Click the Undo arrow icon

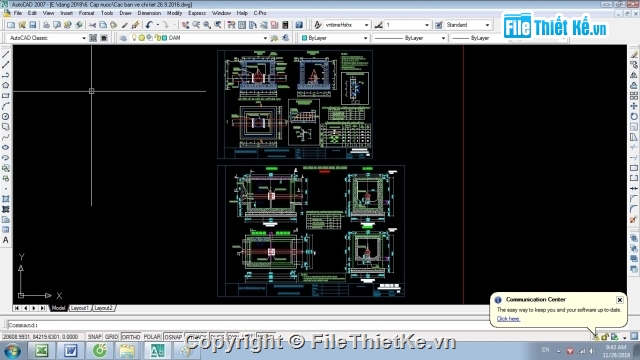point(149,25)
